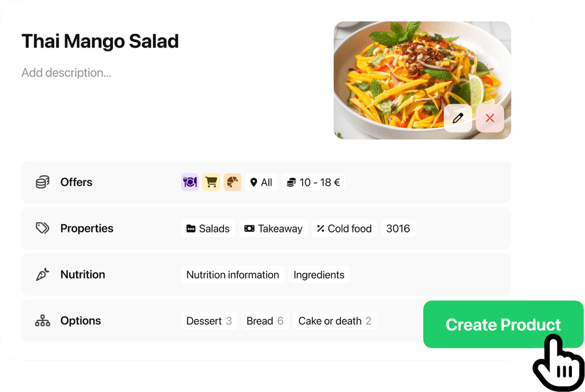Click the hierarchy icon next to Options
Screen dimensions: 585x392
click(42, 321)
